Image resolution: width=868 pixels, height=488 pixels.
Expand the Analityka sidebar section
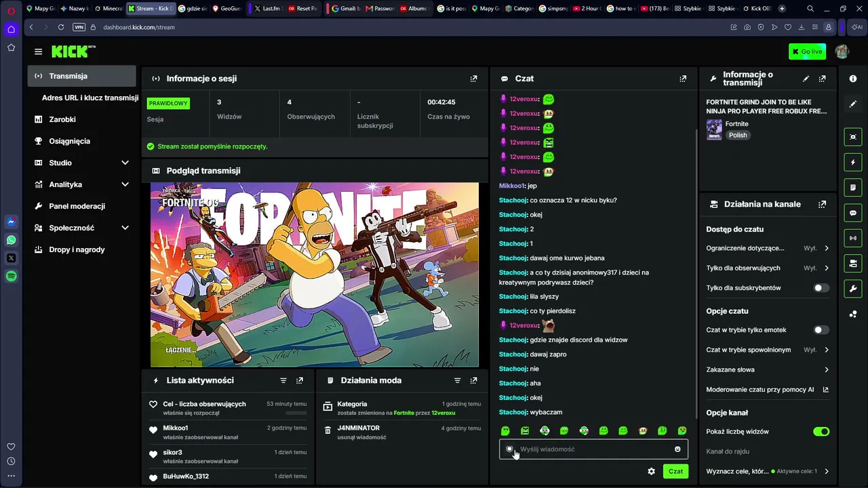(x=82, y=184)
